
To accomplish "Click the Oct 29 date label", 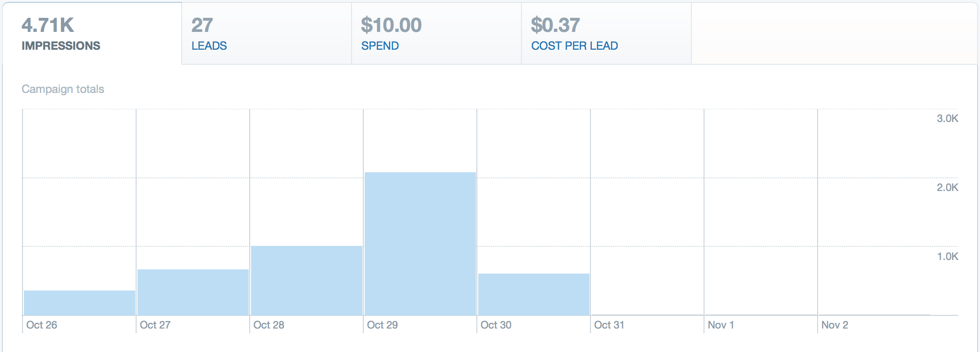I will tap(383, 325).
